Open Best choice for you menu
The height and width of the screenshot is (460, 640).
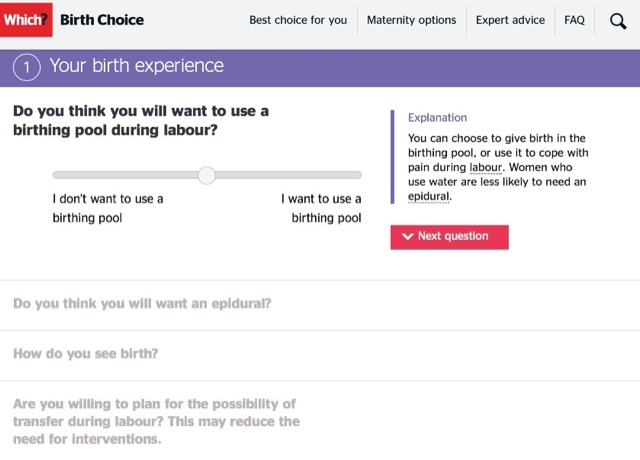click(x=298, y=20)
